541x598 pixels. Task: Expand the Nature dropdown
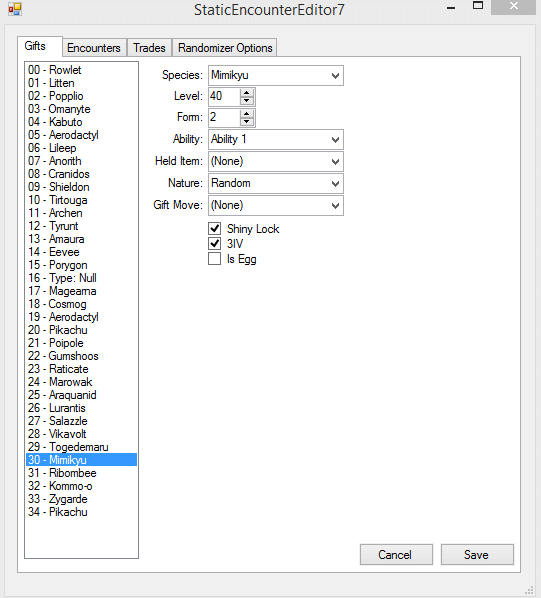coord(276,183)
